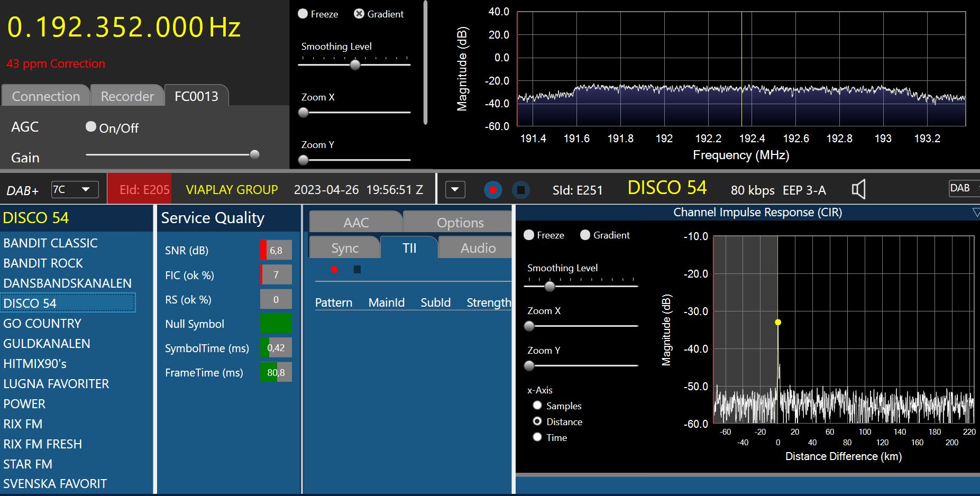Open the 7C channel dropdown
The image size is (980, 496).
click(x=75, y=189)
